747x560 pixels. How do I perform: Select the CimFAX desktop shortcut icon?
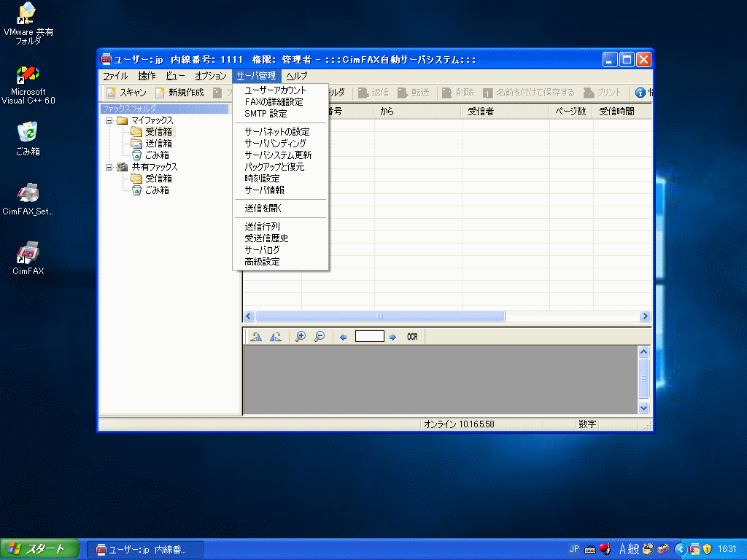point(28,258)
